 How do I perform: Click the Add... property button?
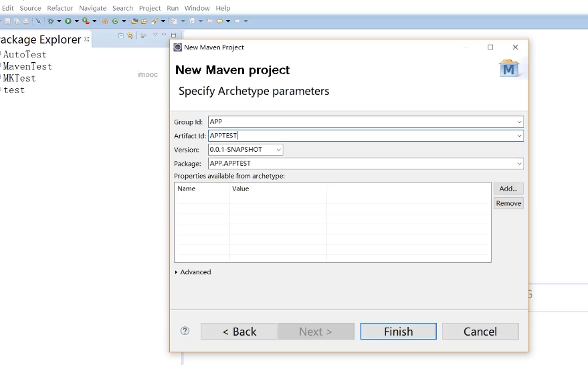point(508,189)
